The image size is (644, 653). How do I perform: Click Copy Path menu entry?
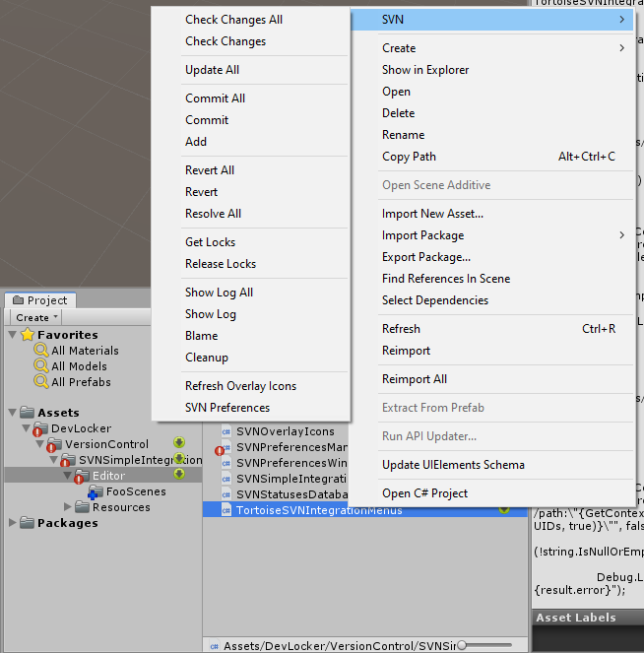[x=409, y=157]
